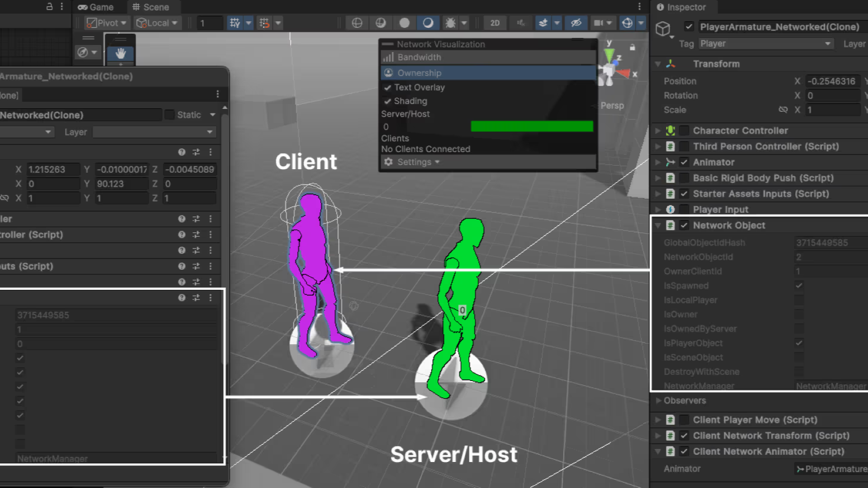Toggle scene effects with the wand icon

(x=544, y=23)
